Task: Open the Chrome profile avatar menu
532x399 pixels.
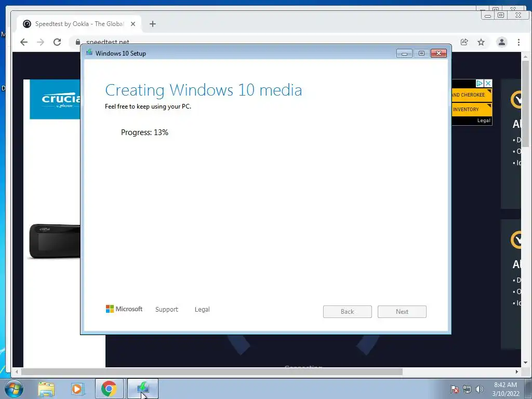Action: [x=501, y=42]
